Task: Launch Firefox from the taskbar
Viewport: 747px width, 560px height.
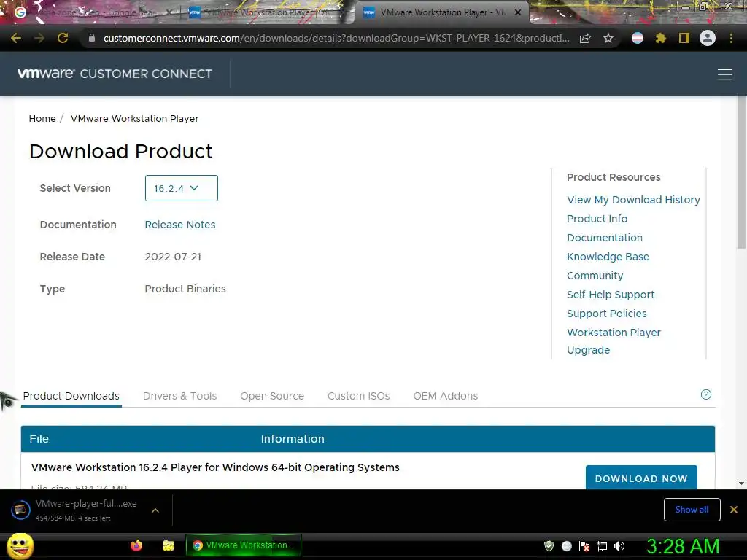Action: click(136, 545)
